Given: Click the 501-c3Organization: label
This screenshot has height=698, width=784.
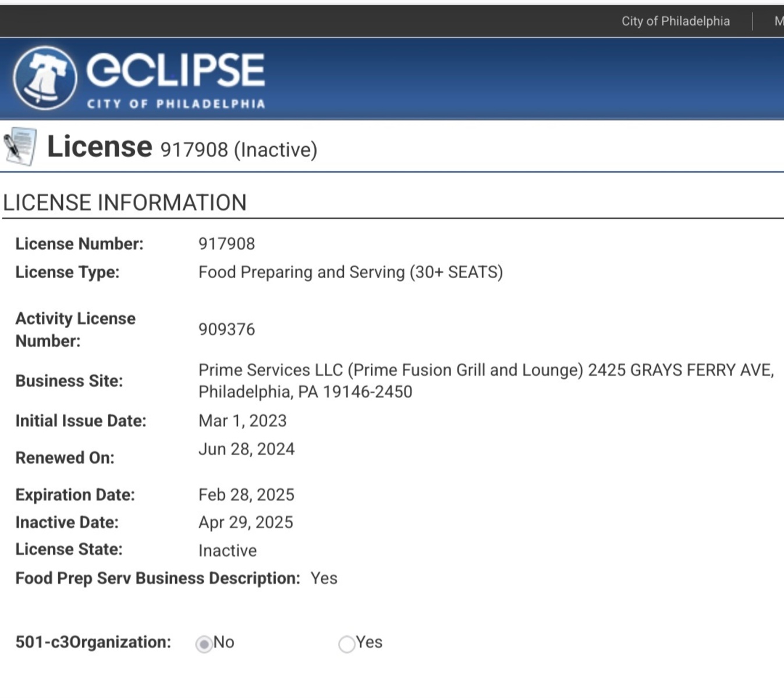Looking at the screenshot, I should (x=93, y=642).
